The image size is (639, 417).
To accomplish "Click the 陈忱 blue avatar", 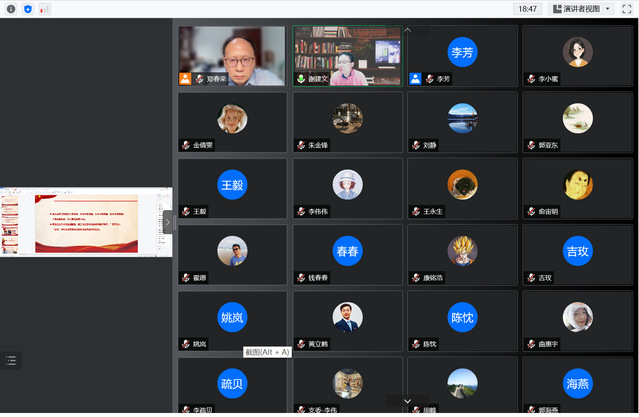I will 462,317.
